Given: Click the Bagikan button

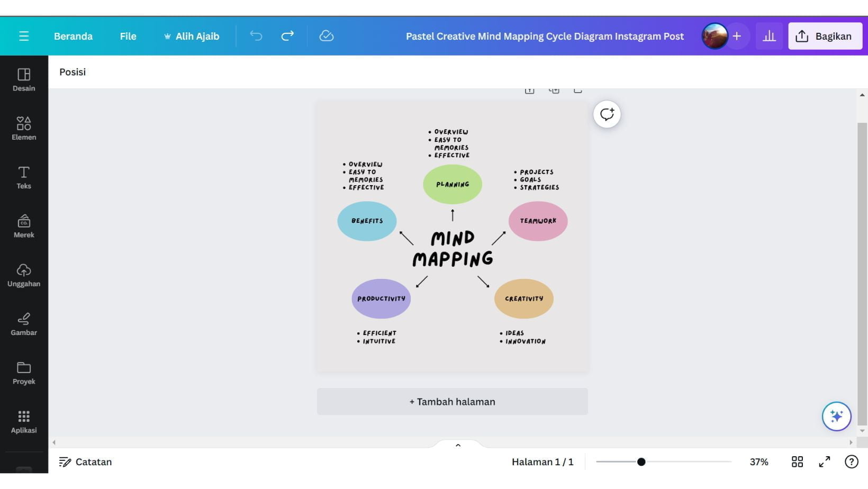Looking at the screenshot, I should point(825,36).
